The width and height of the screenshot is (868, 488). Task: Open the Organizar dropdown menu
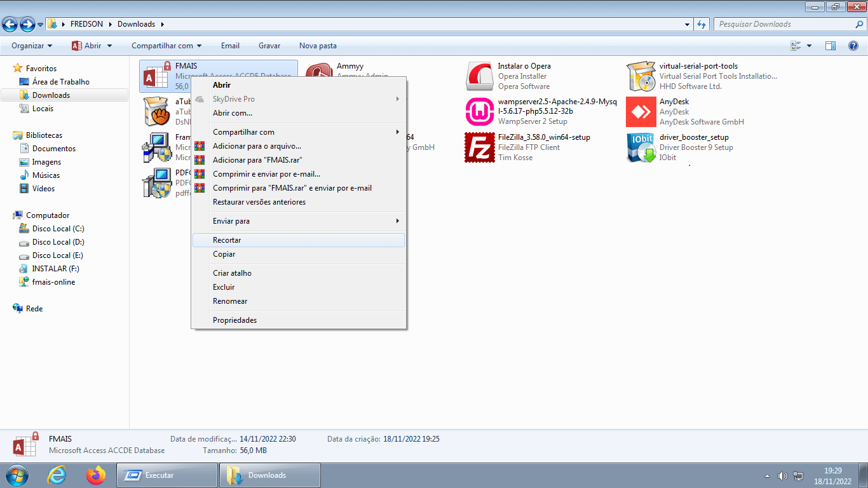click(32, 46)
